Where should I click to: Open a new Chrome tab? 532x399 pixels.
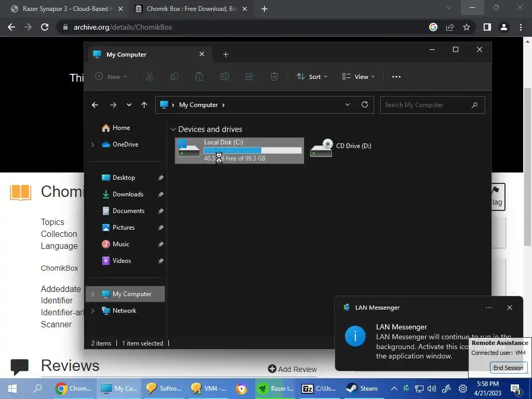[264, 9]
